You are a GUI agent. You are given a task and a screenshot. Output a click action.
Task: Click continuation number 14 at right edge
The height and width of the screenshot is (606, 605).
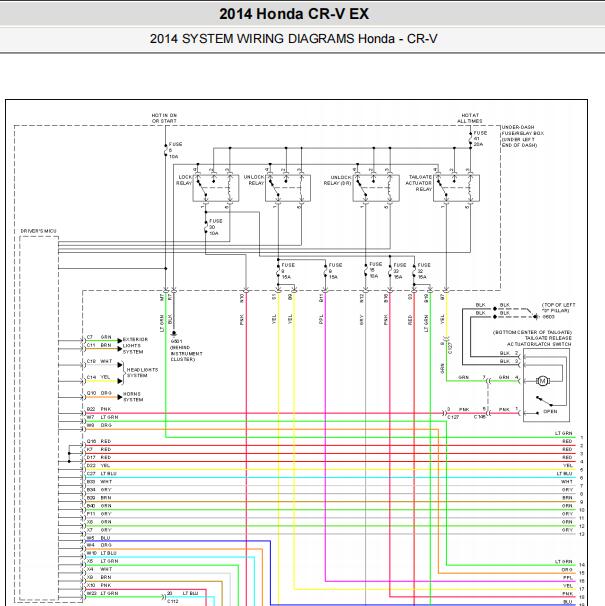click(582, 565)
